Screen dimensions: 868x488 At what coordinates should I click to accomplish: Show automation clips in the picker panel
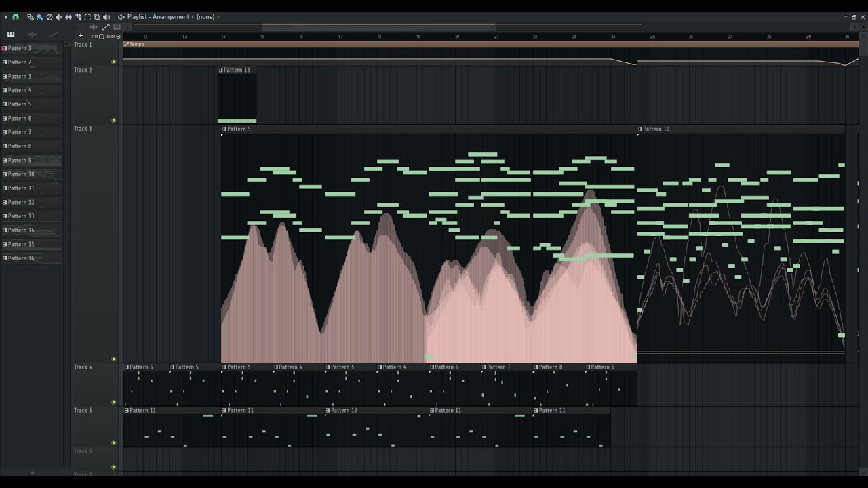click(x=54, y=34)
